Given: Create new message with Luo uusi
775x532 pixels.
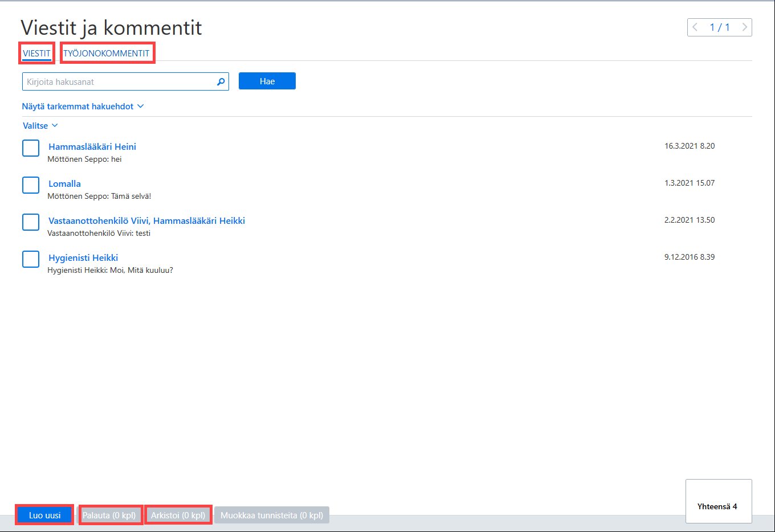Looking at the screenshot, I should coord(44,515).
